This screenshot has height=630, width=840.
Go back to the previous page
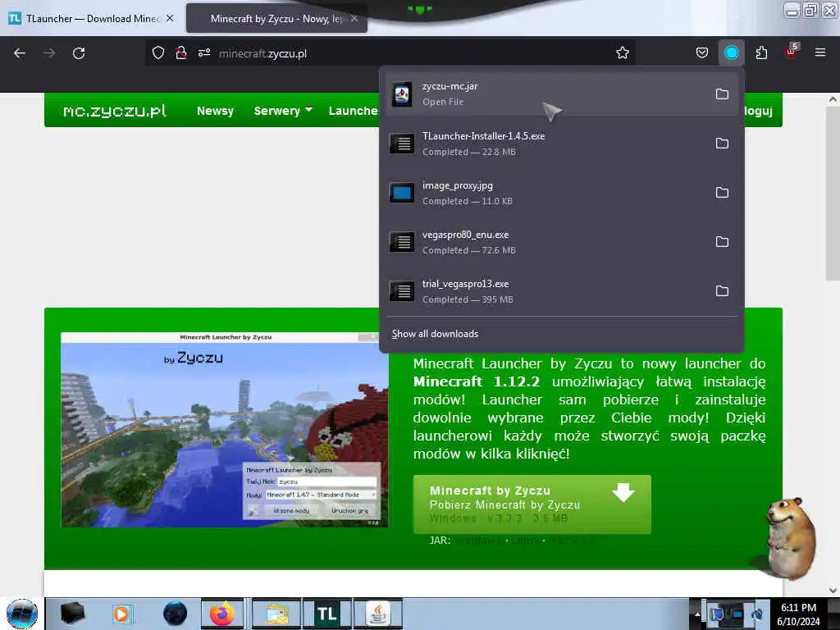click(20, 53)
